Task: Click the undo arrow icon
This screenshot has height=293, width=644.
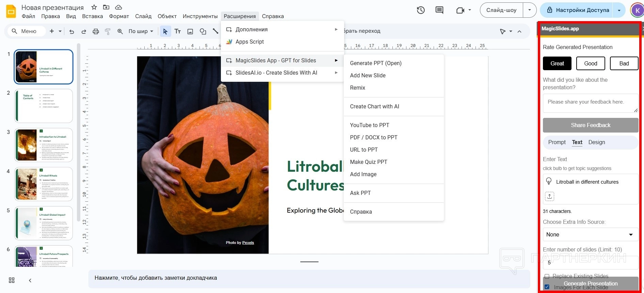Action: pos(71,31)
